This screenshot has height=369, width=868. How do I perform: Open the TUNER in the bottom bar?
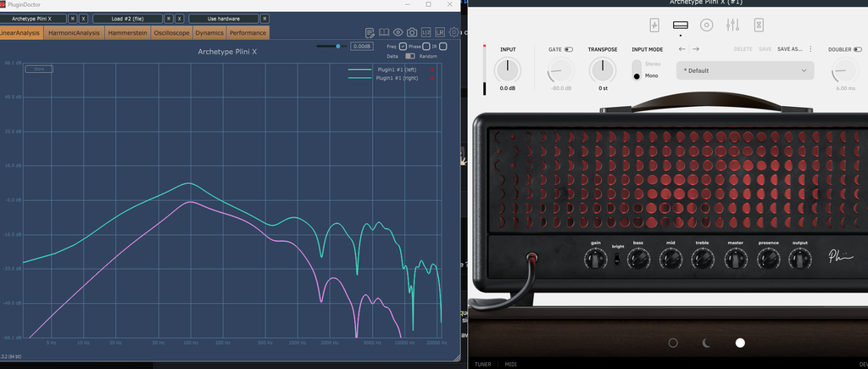pyautogui.click(x=482, y=364)
